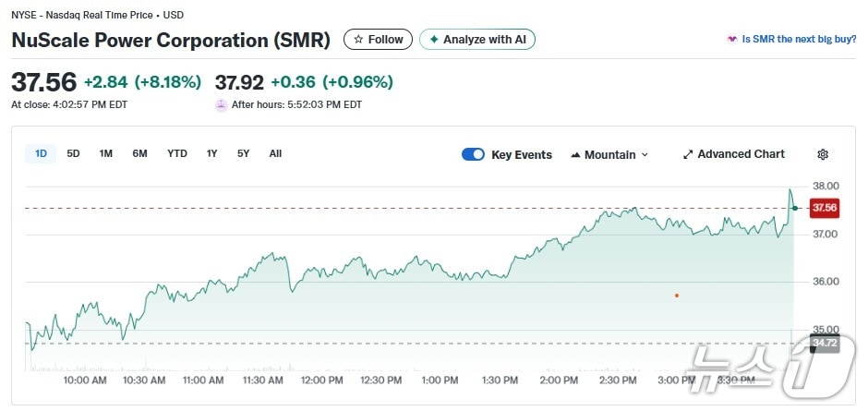Expand the Mountain chart type dropdown

[x=645, y=154]
